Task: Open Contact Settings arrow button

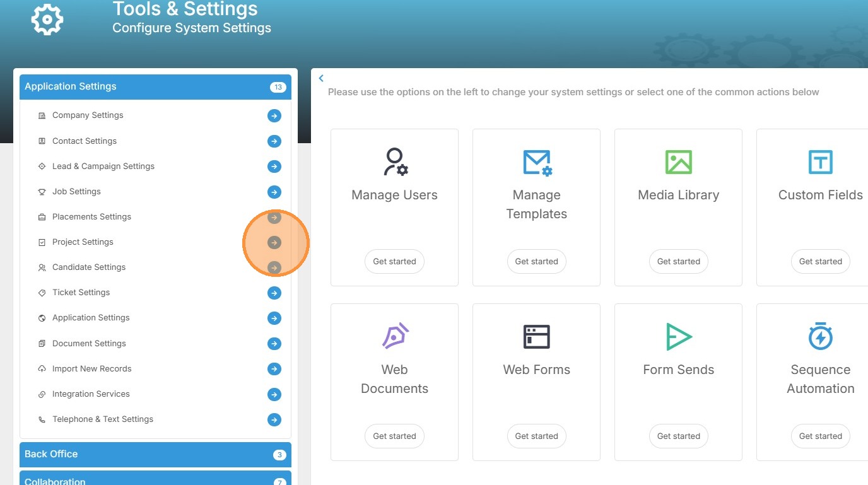Action: (274, 141)
